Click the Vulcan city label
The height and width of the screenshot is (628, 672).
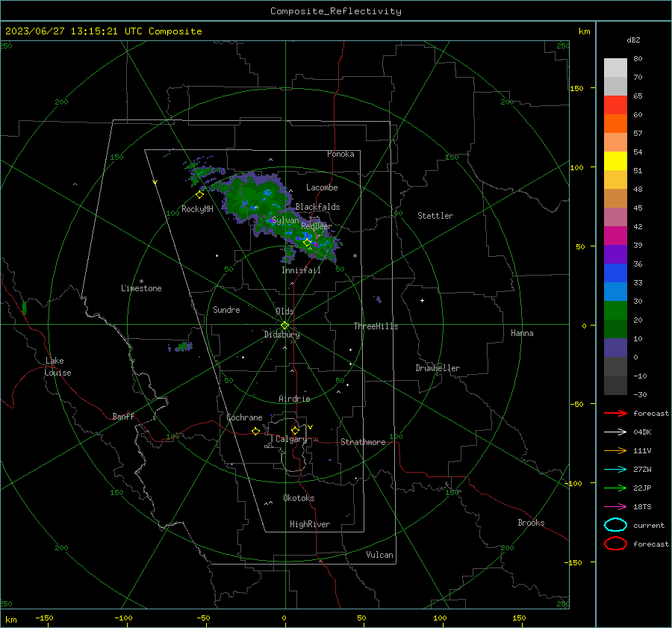tap(379, 555)
